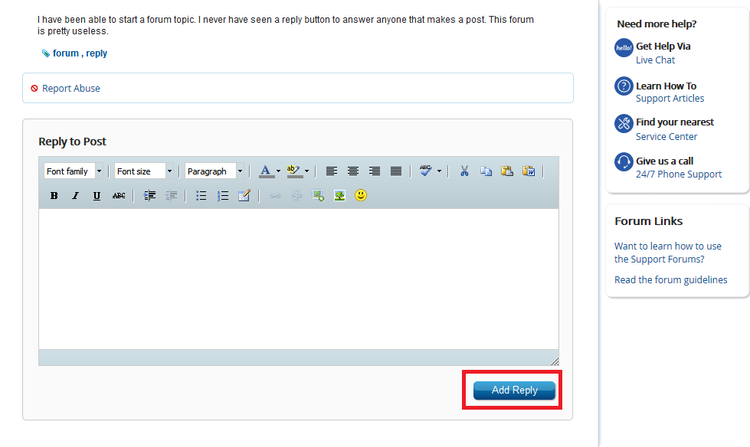Click the insert media icon with green plus
This screenshot has height=447, width=750.
point(318,196)
